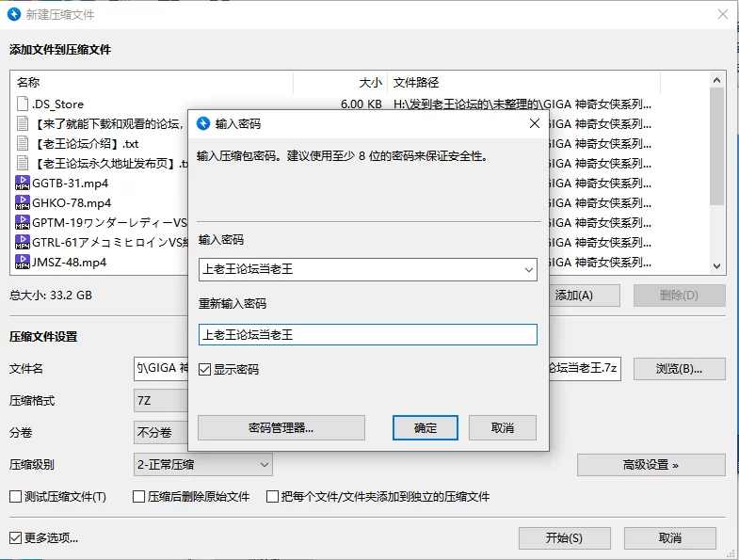Click the 确定 button in the password dialog
This screenshot has height=560, width=739.
[x=426, y=427]
